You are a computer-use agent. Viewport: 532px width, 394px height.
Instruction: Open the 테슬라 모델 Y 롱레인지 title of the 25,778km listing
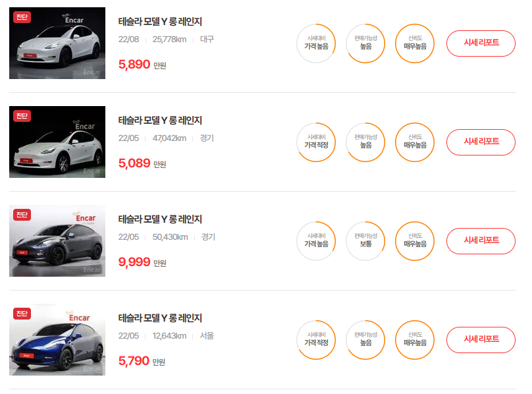coord(160,22)
